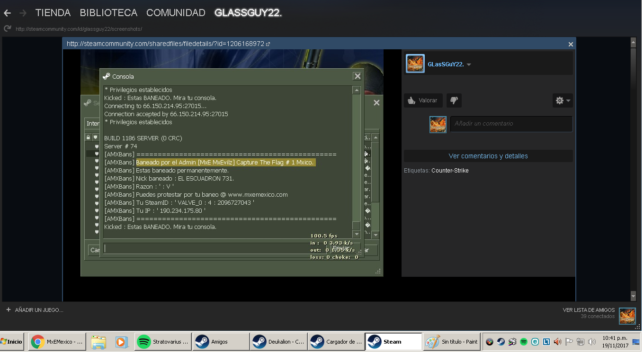Image resolution: width=644 pixels, height=364 pixels.
Task: Switch to the Steam Amigos taskbar window
Action: pos(222,342)
